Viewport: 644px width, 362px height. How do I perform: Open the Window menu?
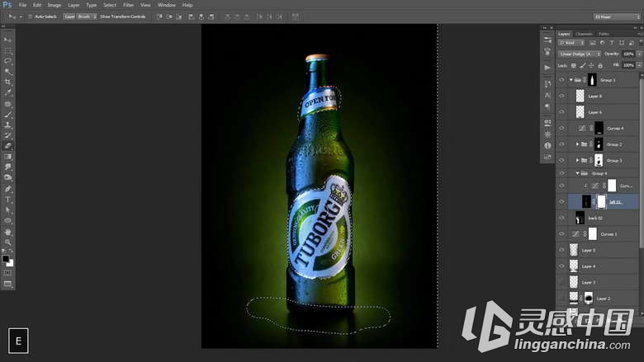click(166, 5)
